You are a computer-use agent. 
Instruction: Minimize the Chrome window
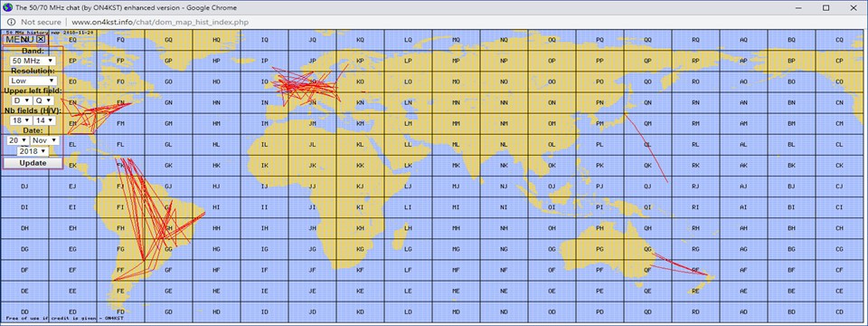coord(799,8)
